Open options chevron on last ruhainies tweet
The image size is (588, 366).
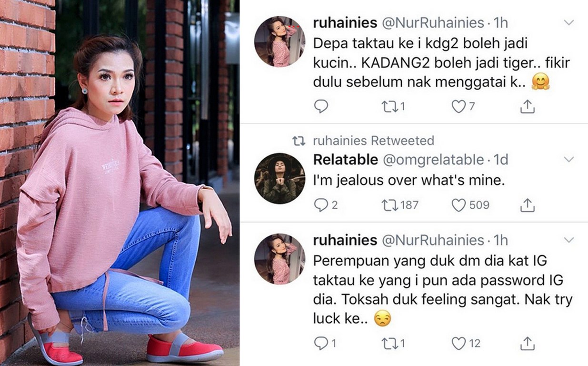pyautogui.click(x=568, y=240)
